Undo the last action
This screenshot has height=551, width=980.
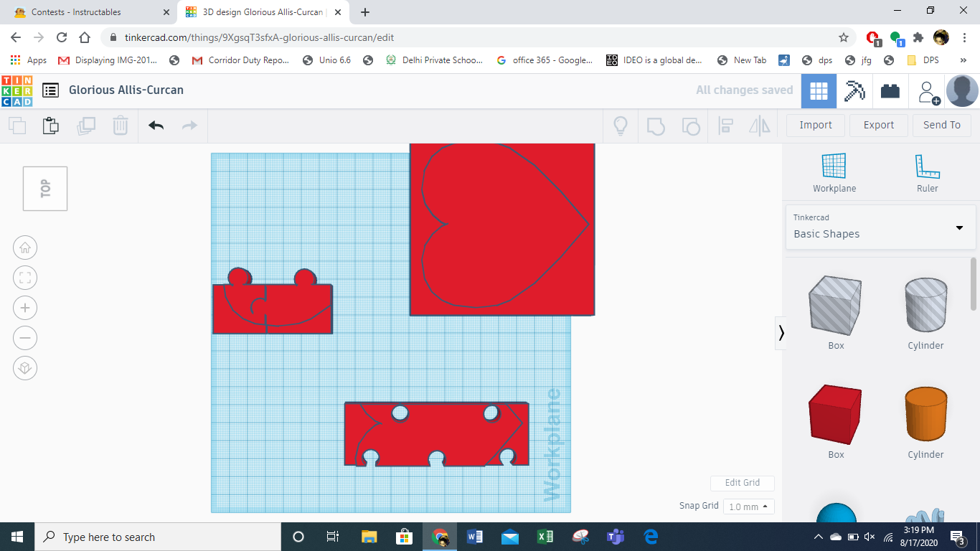[156, 126]
